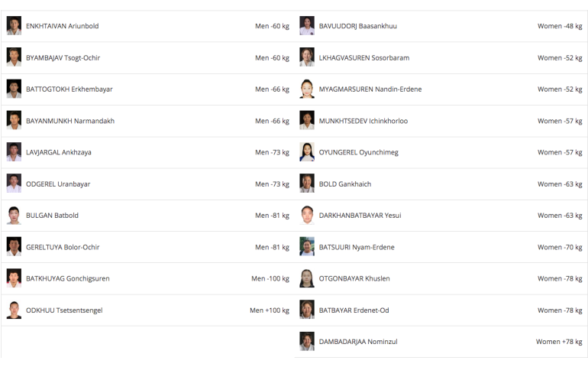Image resolution: width=588 pixels, height=367 pixels.
Task: Select BOLD Gankhaich name link
Action: (x=345, y=184)
